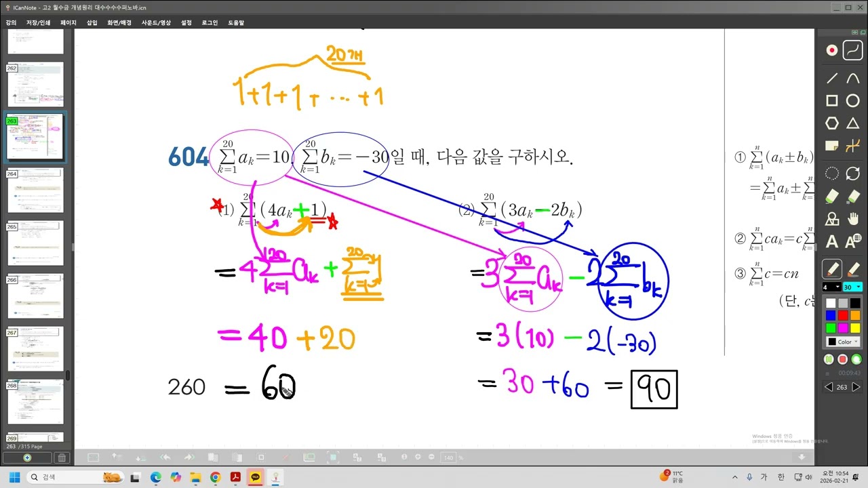Viewport: 868px width, 488px height.
Task: Open the 삽입 menu
Action: (x=92, y=22)
